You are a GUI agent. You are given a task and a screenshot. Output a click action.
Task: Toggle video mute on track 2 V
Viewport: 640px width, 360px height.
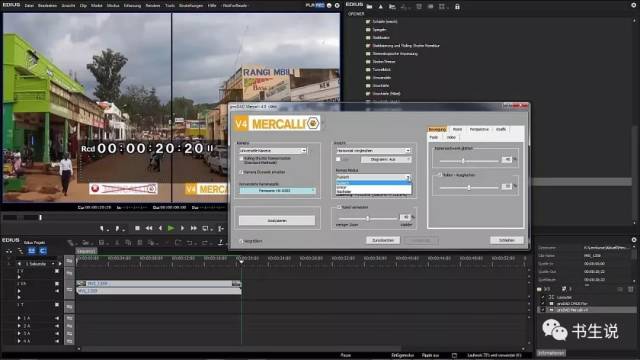point(57,271)
